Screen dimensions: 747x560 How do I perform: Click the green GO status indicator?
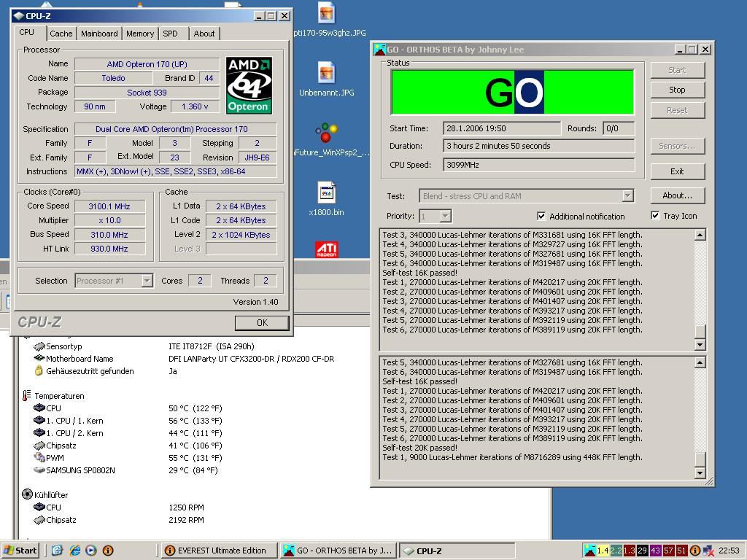click(x=513, y=92)
